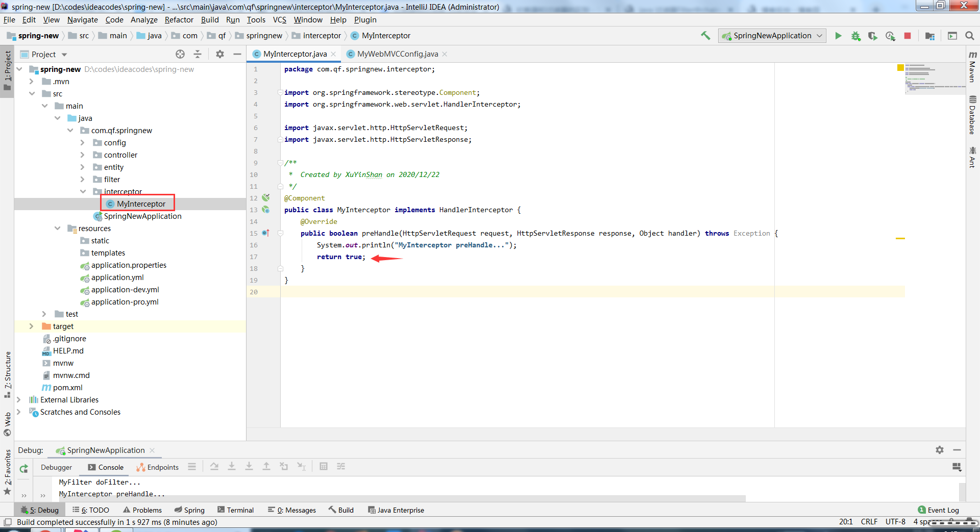980x532 pixels.
Task: Collapse the interceptor package node
Action: [x=83, y=192]
